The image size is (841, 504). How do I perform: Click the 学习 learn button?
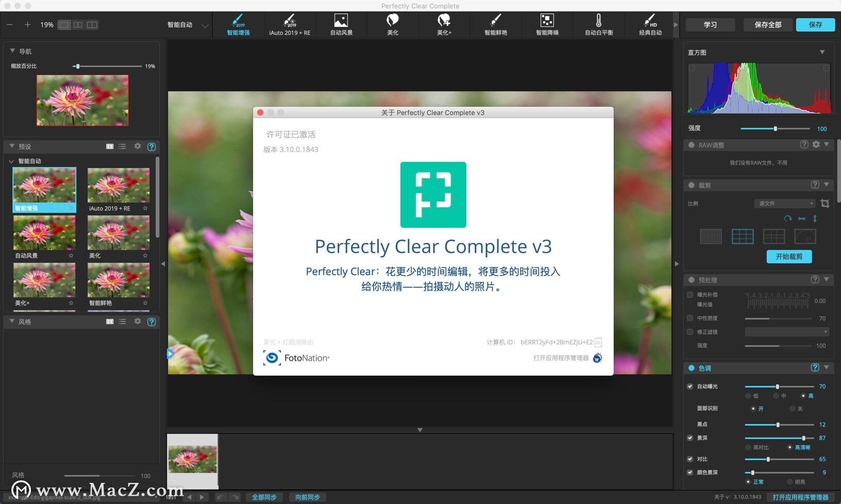[710, 25]
